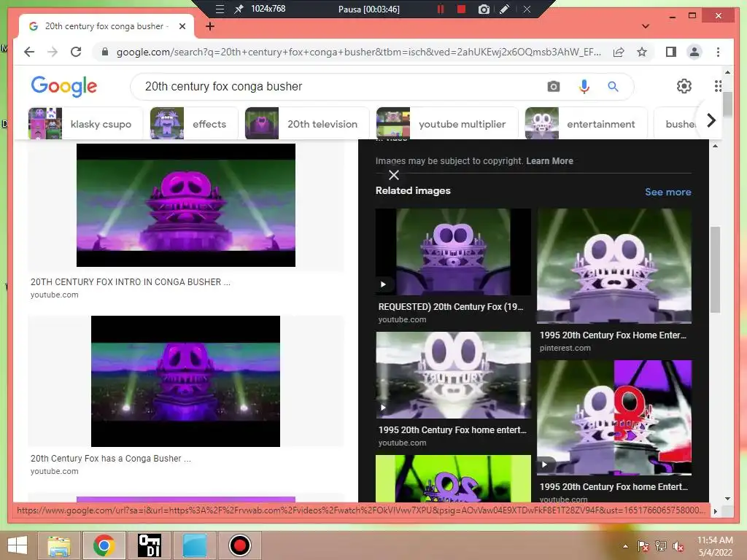Select the 'klasky csupo' filter chip
Screen dimensions: 747x560
[x=85, y=124]
